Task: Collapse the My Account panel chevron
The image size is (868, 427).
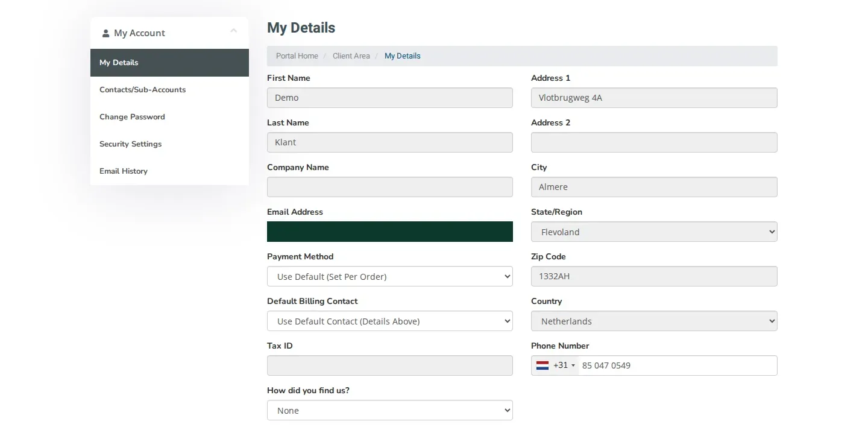Action: 234,31
